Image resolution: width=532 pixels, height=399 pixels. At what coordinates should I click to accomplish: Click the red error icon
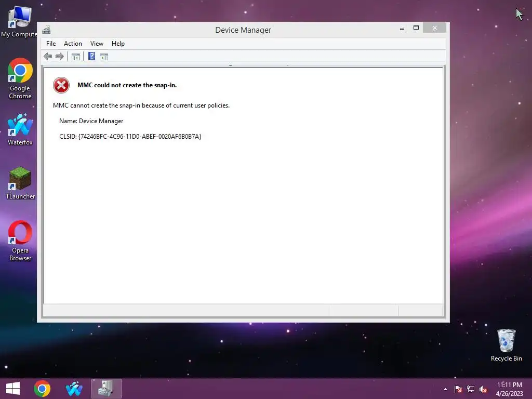[x=61, y=85]
